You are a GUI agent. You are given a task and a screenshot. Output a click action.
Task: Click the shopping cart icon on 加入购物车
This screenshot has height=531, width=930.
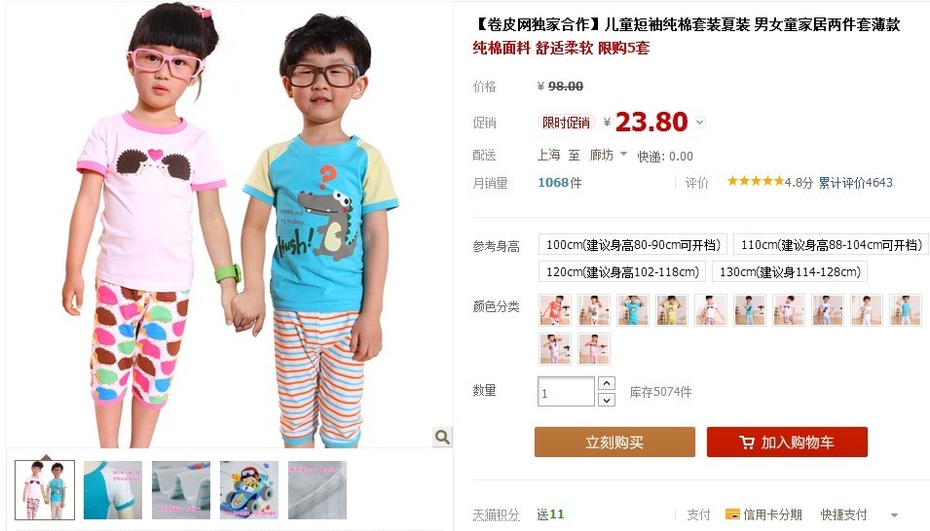click(x=746, y=442)
